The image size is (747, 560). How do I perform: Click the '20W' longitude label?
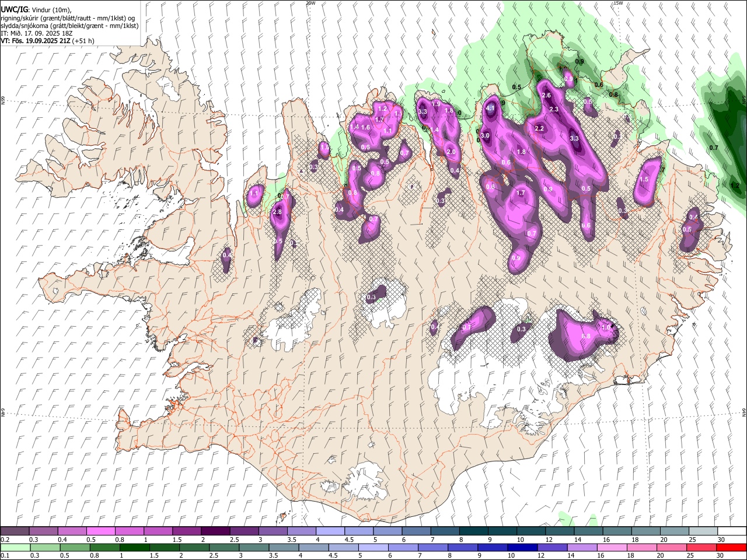click(x=310, y=3)
